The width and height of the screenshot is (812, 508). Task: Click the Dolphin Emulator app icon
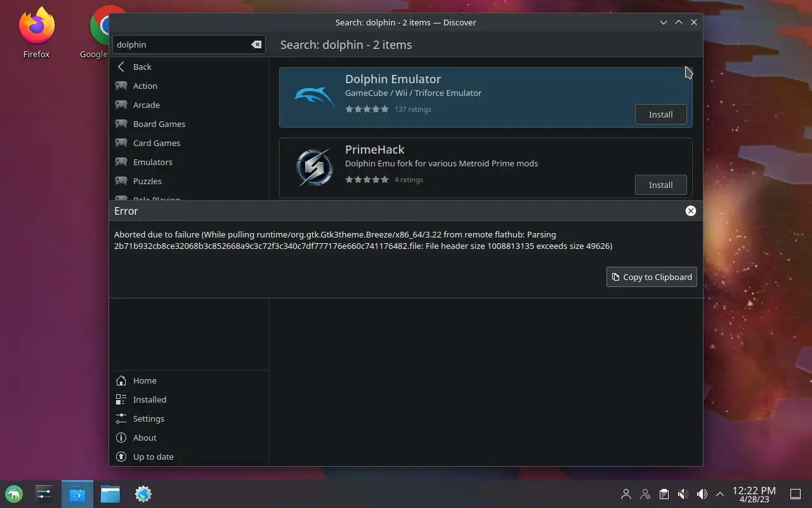(315, 97)
